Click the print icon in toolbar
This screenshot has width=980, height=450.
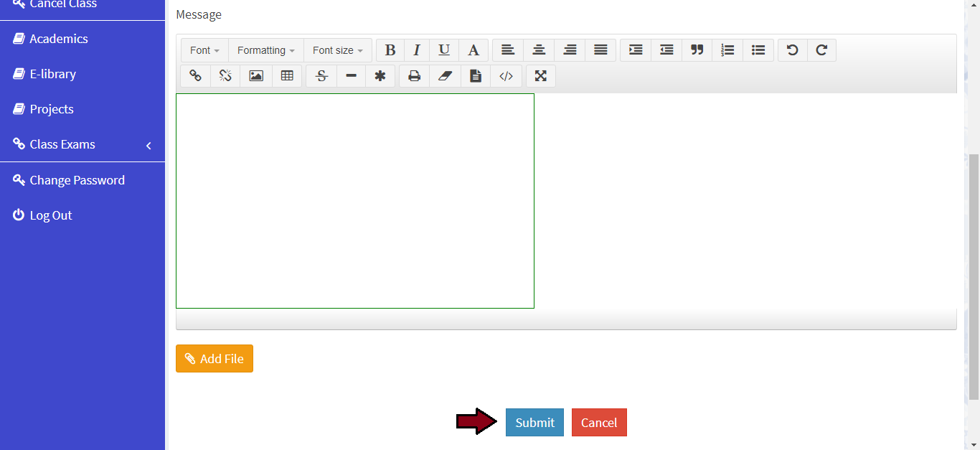[414, 76]
